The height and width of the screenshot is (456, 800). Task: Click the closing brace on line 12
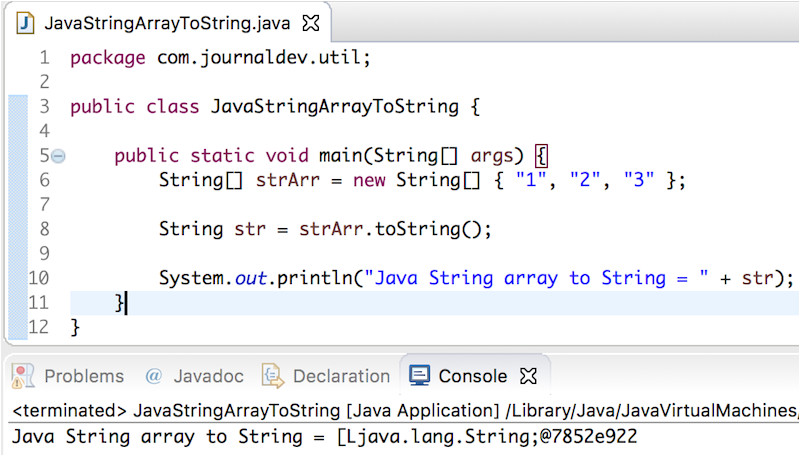(x=75, y=326)
